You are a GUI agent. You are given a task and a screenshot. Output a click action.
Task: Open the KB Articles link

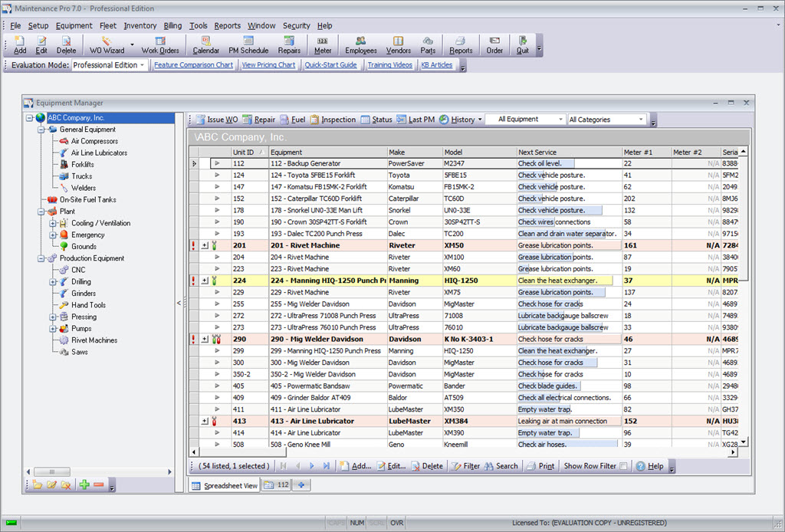pyautogui.click(x=436, y=65)
